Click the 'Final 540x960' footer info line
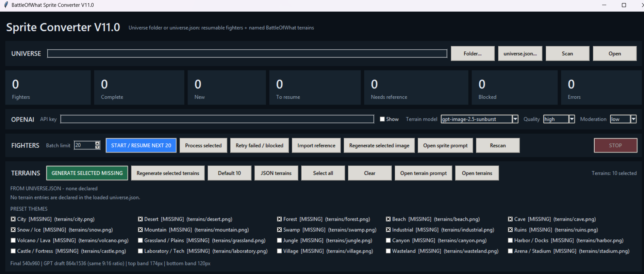This screenshot has height=274, width=644. tap(111, 263)
